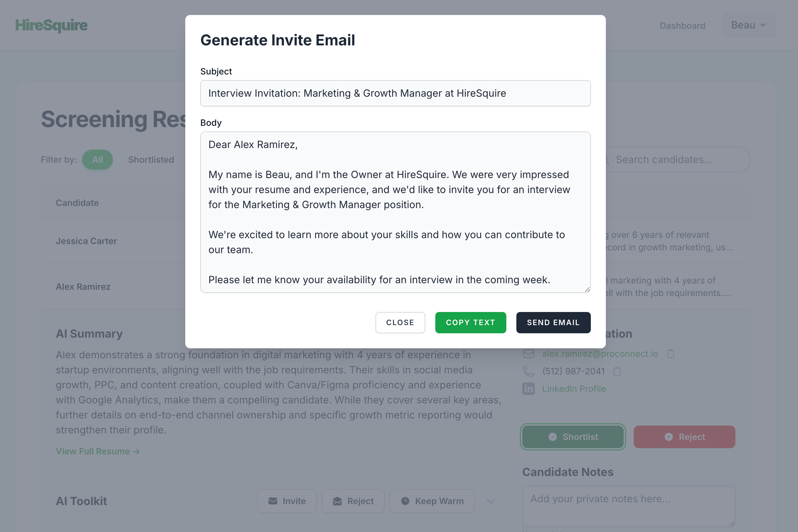Copy the invite email text
Viewport: 798px width, 532px height.
click(470, 323)
